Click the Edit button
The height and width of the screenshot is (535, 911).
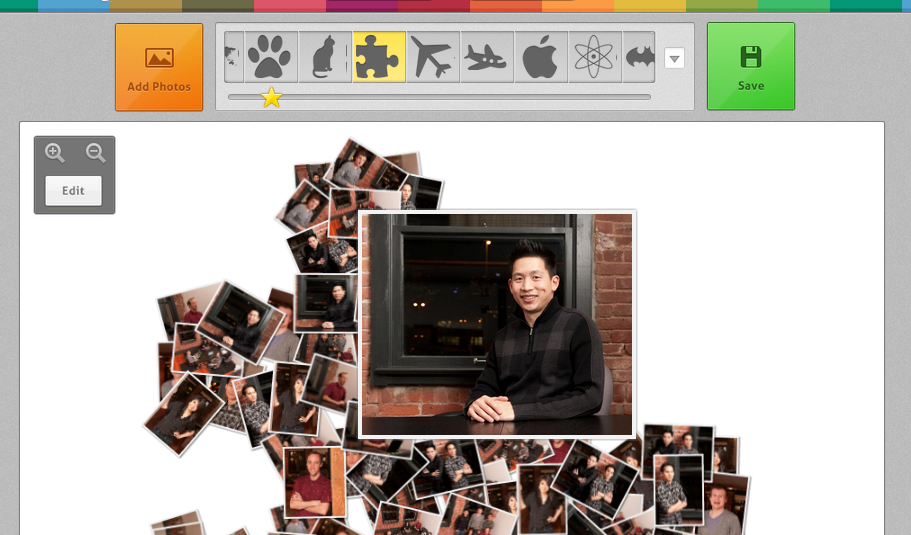73,191
